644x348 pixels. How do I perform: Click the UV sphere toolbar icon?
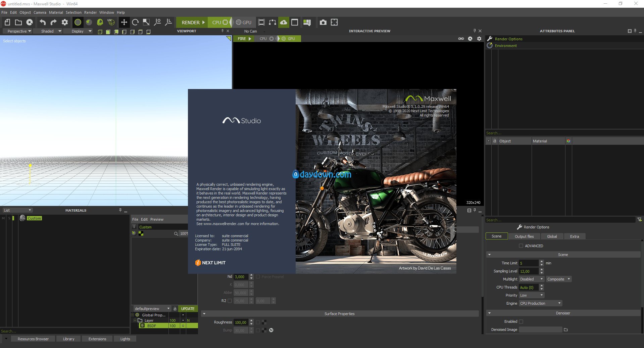coord(111,22)
